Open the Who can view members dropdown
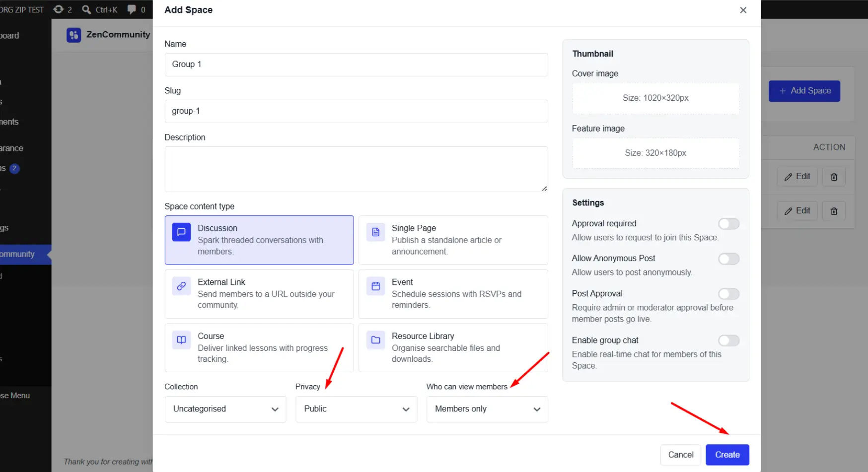Viewport: 868px width, 472px height. (487, 409)
